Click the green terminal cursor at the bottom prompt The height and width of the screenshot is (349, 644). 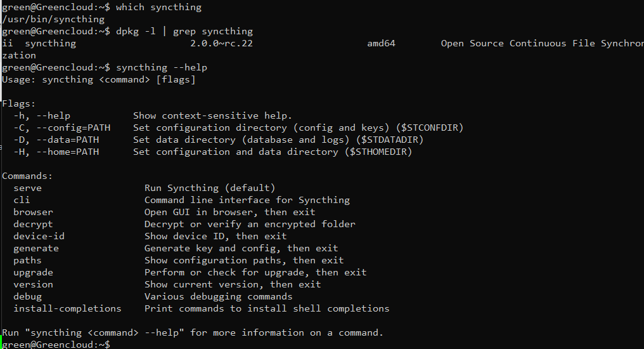tap(1, 342)
